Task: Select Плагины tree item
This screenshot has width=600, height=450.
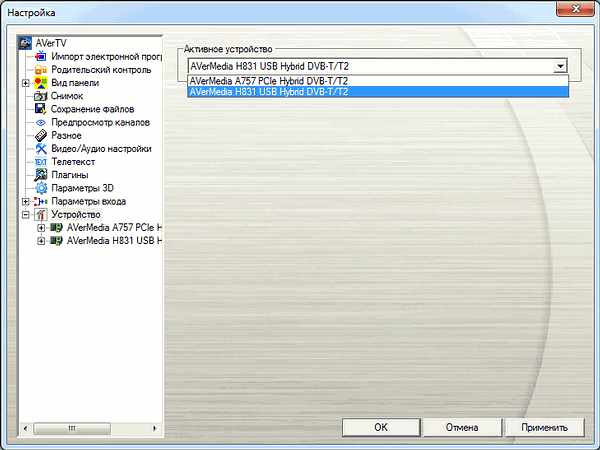Action: tap(70, 175)
